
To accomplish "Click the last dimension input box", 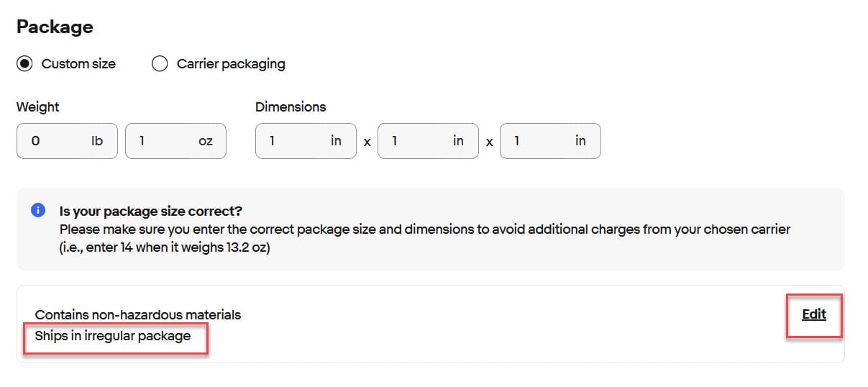I will 539,141.
